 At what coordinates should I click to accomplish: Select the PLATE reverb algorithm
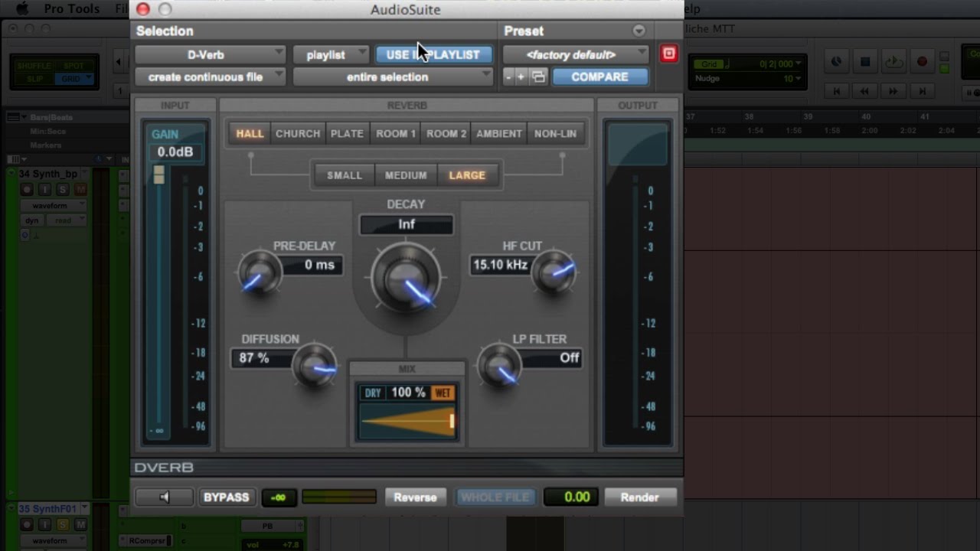pos(347,133)
